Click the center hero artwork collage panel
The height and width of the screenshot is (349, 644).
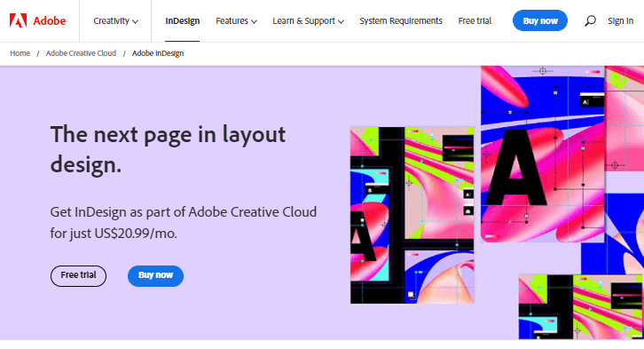(412, 215)
